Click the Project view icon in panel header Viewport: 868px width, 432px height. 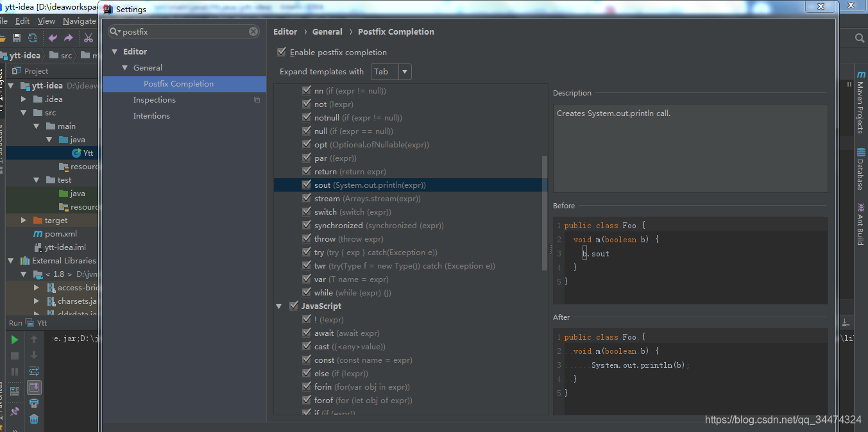16,71
